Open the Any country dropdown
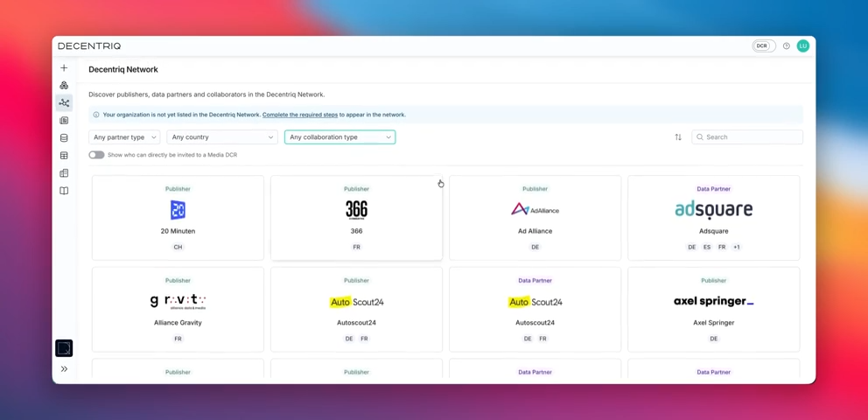The image size is (868, 420). click(222, 137)
